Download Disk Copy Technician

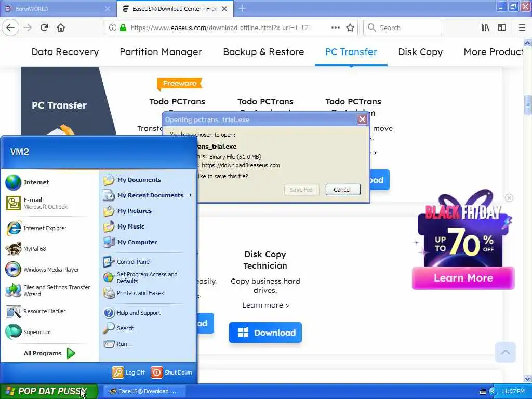point(265,332)
